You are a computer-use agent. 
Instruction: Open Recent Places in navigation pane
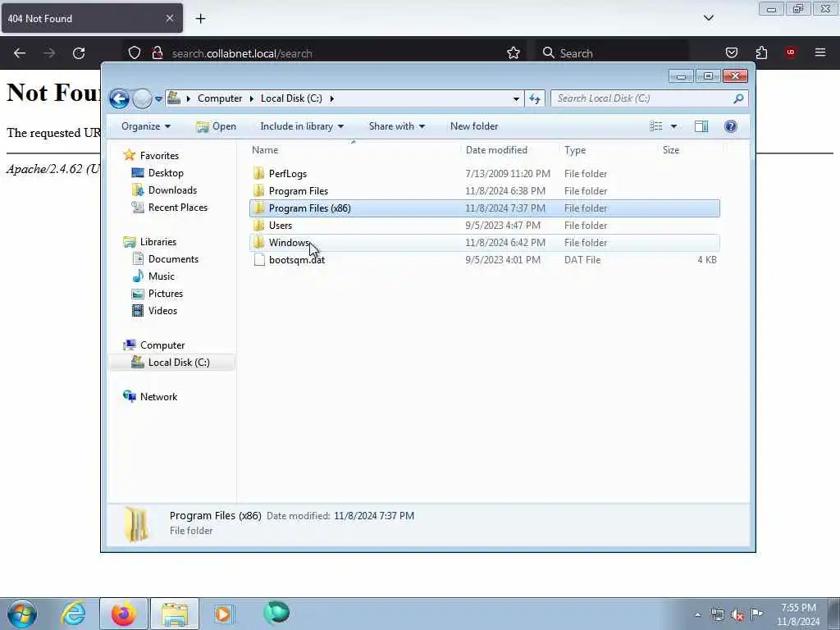(177, 208)
